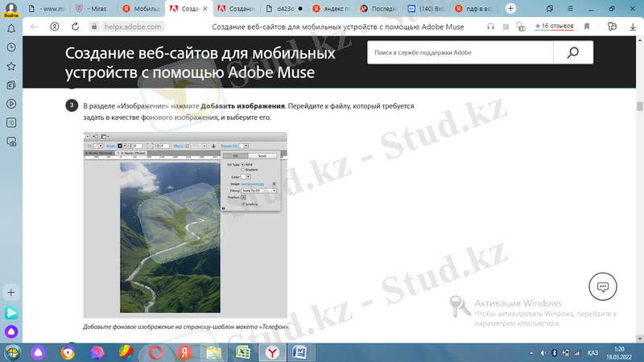This screenshot has width=644, height=362.
Task: Open the Fitting 'Scale To Fill' dropdown
Action: coord(258,191)
